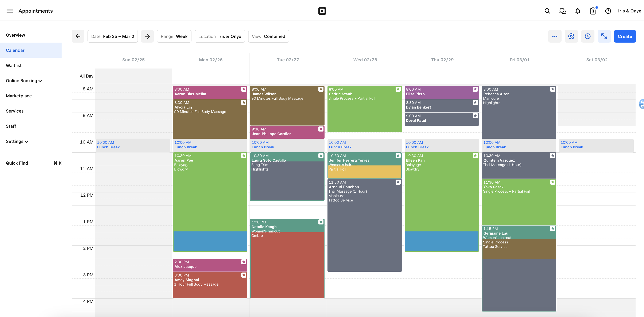Toggle the Combined view selector
The width and height of the screenshot is (644, 317).
pos(269,36)
